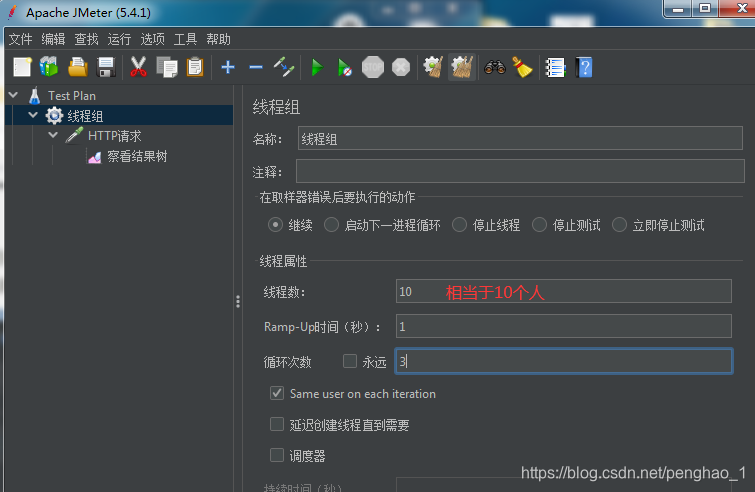Open Search with binoculars icon

[x=495, y=67]
